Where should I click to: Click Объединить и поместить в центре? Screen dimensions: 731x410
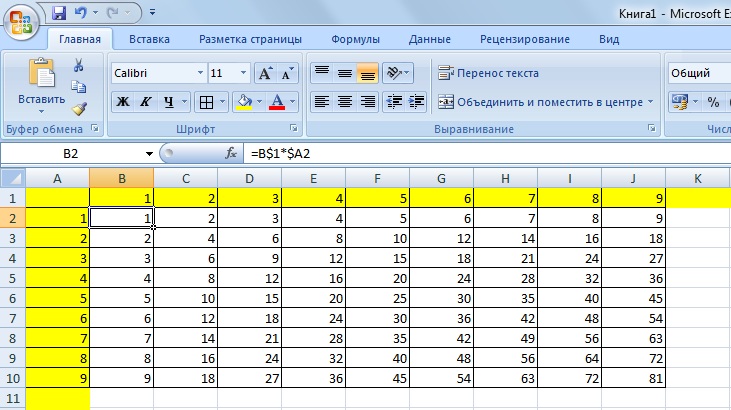pos(546,102)
